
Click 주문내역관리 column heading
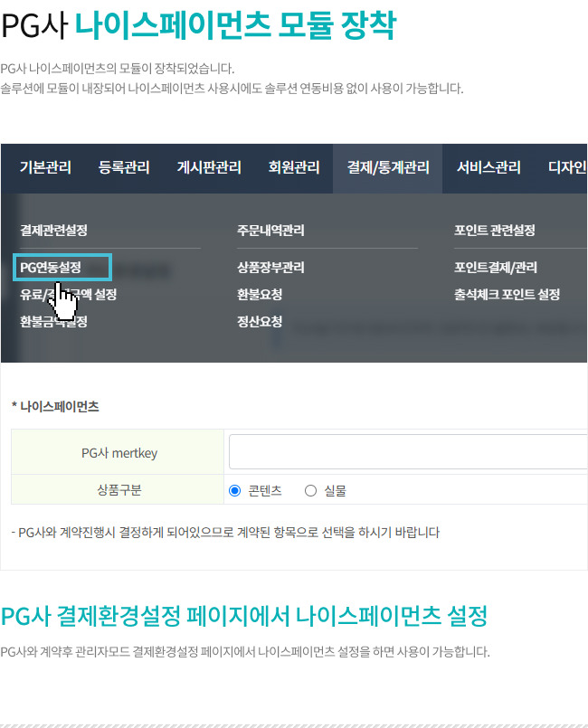[x=270, y=231]
